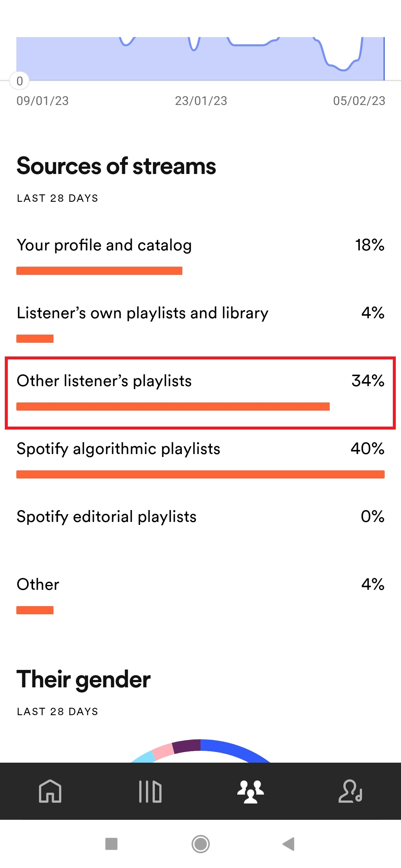Open the Home tab icon
Viewport: 401px width, 868px height.
[50, 791]
